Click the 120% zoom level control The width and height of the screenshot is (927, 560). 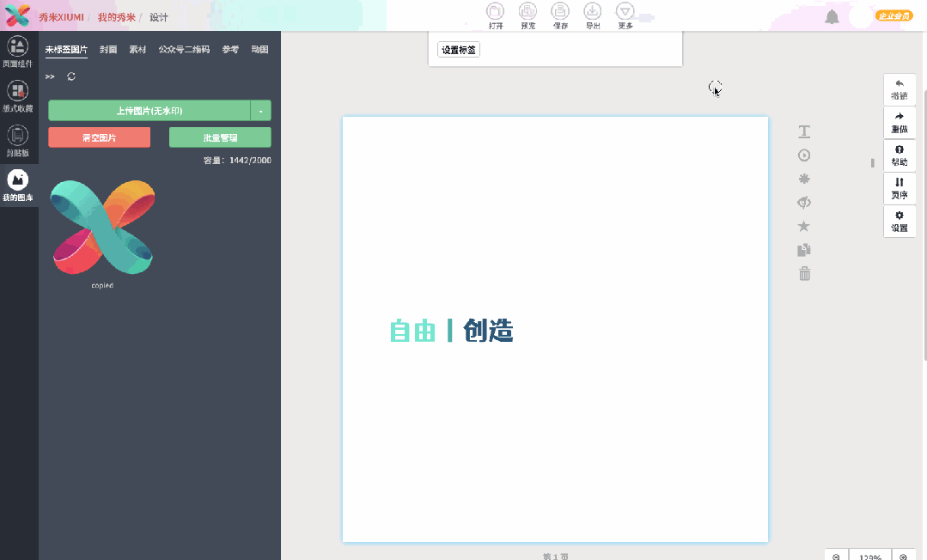[870, 555]
